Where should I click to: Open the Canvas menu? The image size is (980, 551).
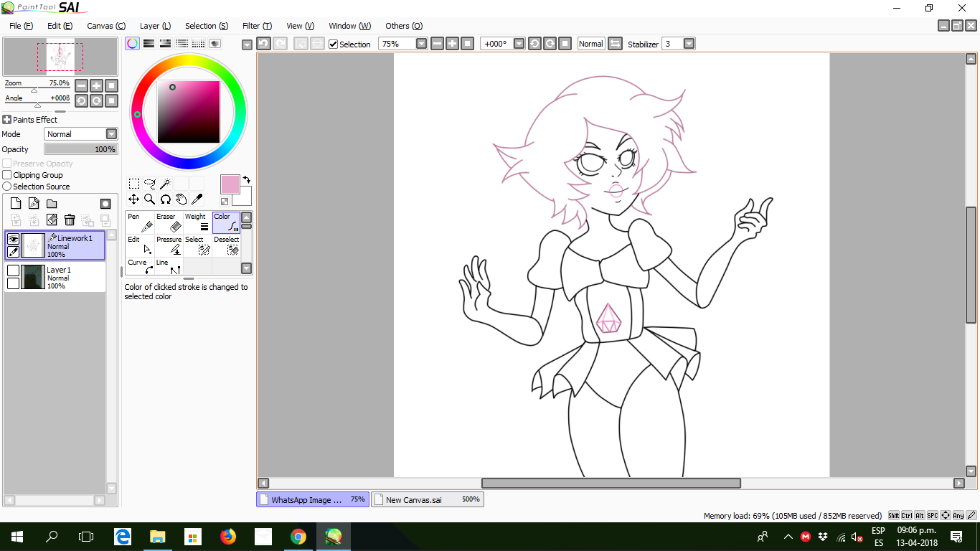[x=106, y=26]
